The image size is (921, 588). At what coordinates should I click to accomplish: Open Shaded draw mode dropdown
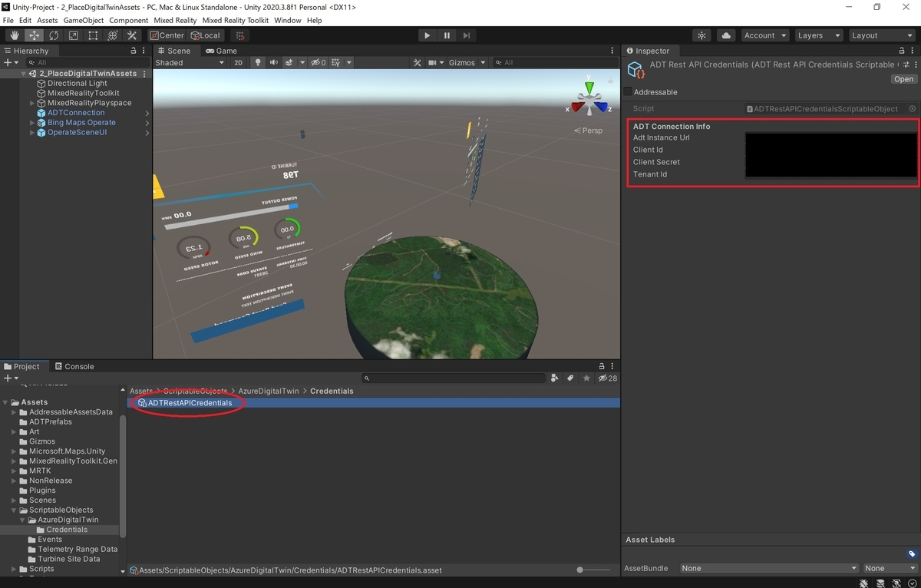point(190,62)
